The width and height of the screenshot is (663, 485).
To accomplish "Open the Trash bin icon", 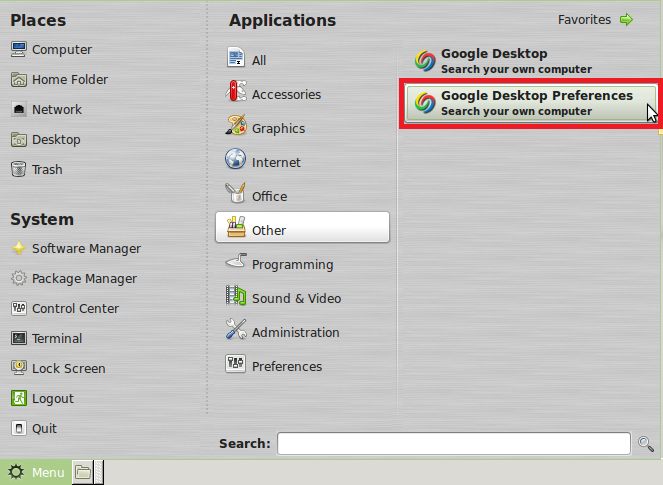I will click(x=19, y=169).
